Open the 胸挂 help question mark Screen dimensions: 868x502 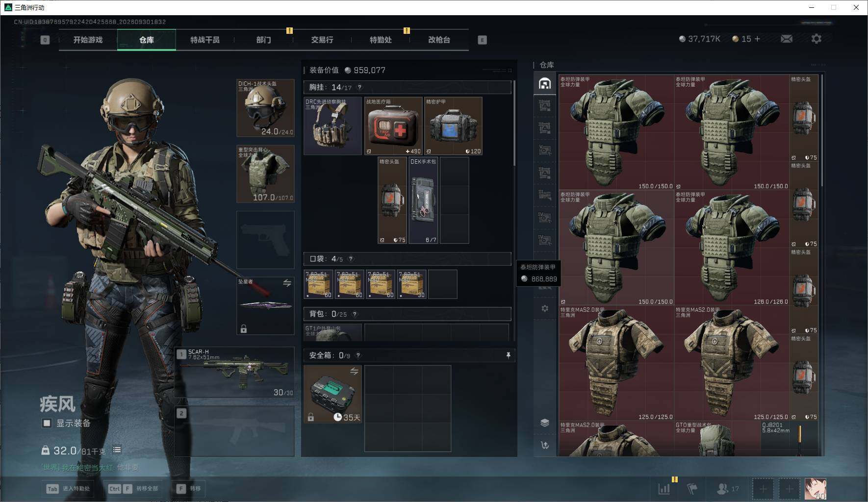pos(359,87)
